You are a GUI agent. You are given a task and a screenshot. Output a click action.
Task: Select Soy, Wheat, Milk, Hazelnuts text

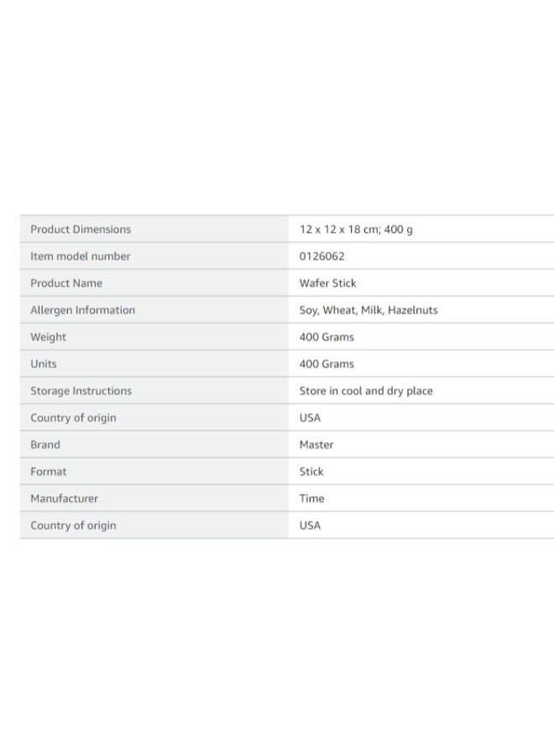click(368, 311)
